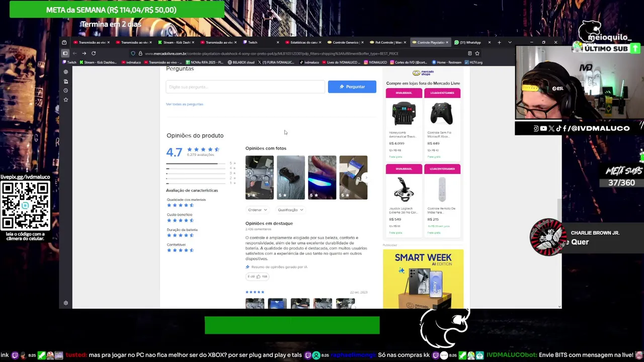Viewport: 644px width, 362px height.
Task: Click the browser forward arrow
Action: point(84,53)
